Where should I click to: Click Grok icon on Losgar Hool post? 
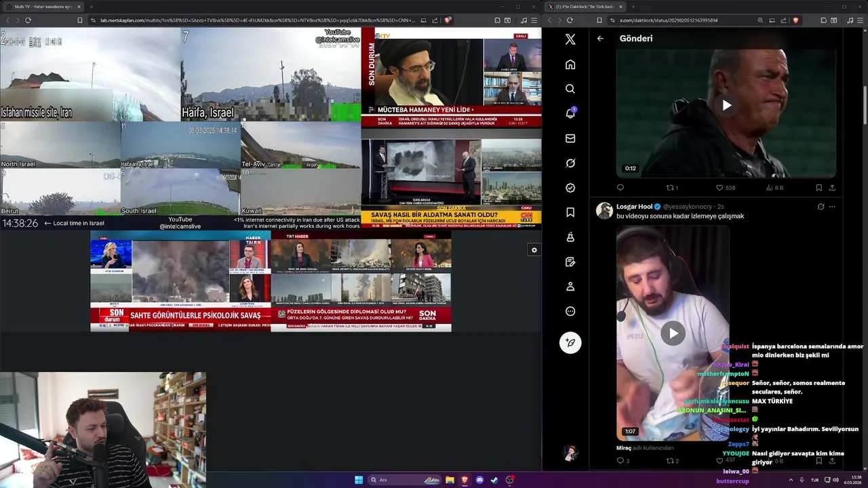(821, 207)
